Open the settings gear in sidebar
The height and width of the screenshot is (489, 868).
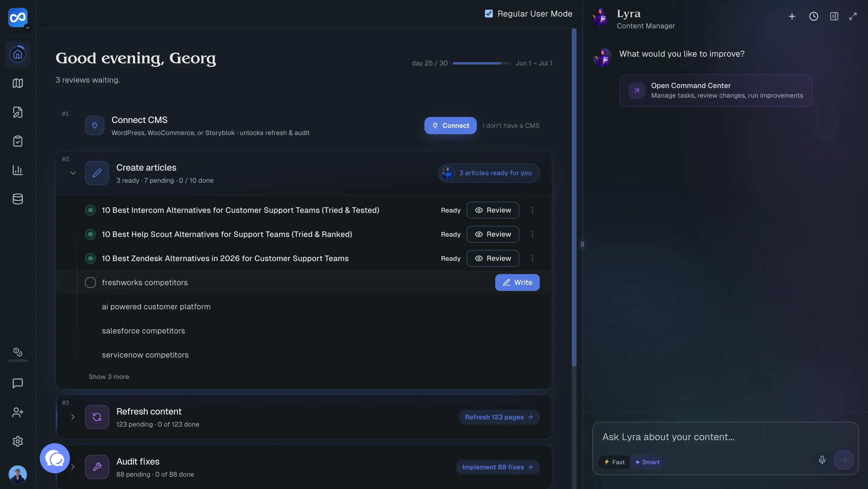tap(18, 441)
